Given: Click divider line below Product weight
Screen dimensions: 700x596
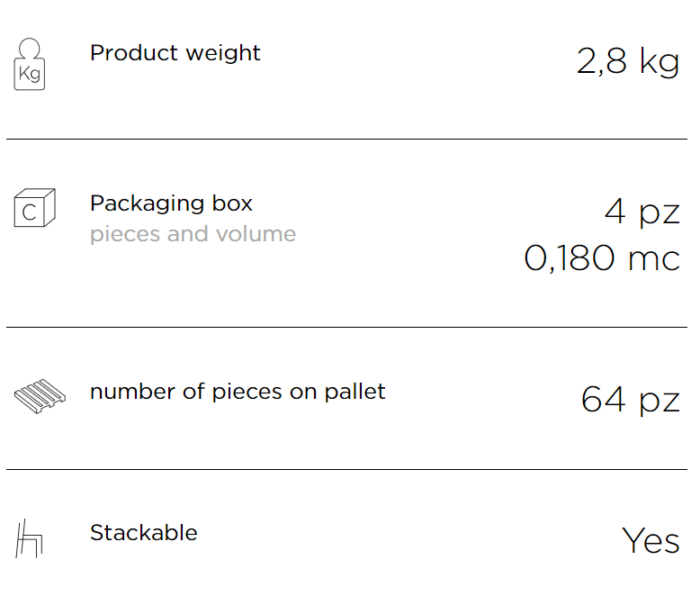Looking at the screenshot, I should pos(347,139).
